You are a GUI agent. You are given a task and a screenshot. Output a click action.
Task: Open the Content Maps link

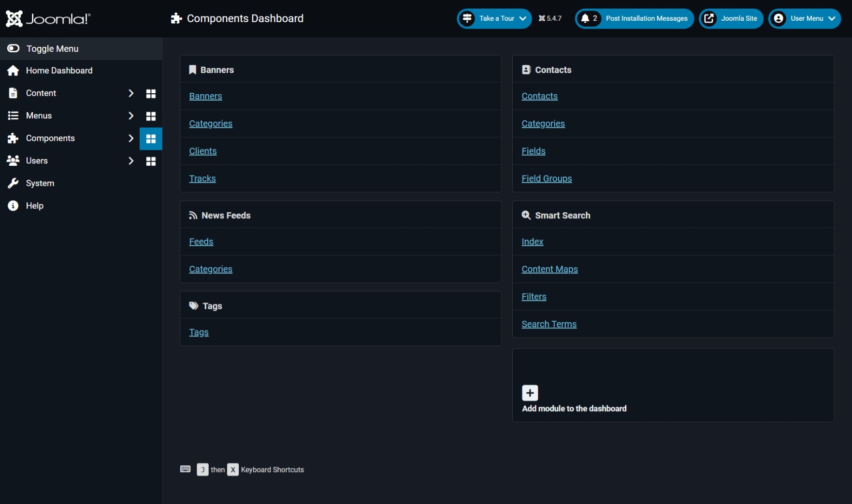[x=549, y=269]
